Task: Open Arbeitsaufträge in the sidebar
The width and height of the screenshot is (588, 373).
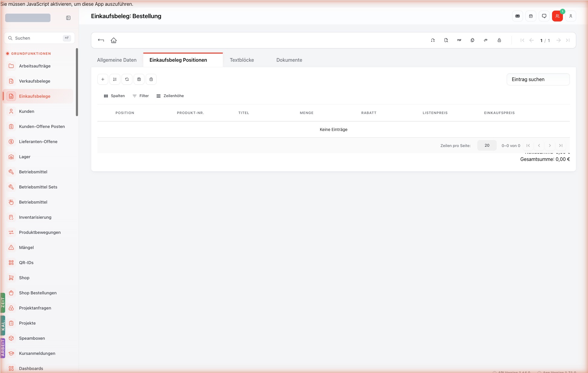Action: pos(38,66)
